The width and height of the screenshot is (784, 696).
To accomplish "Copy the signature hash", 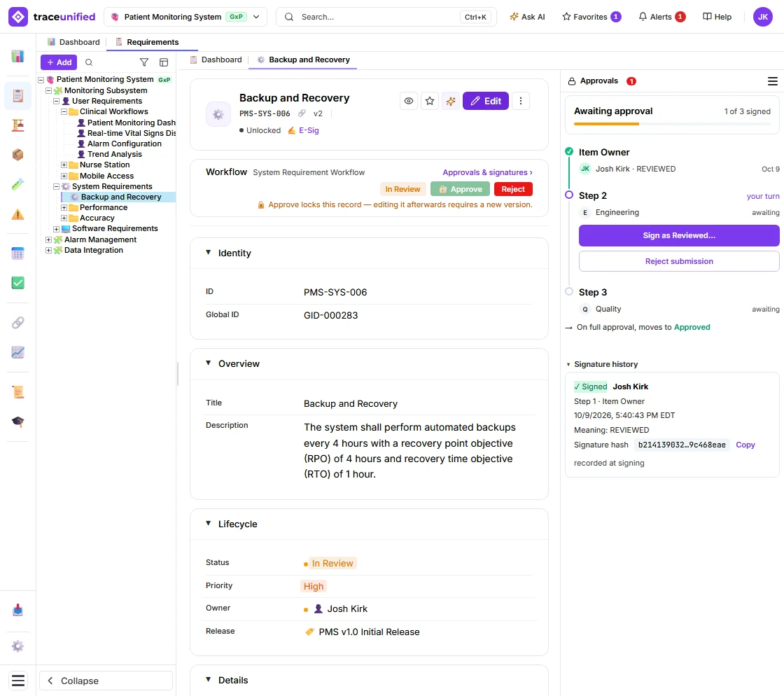I will [745, 445].
